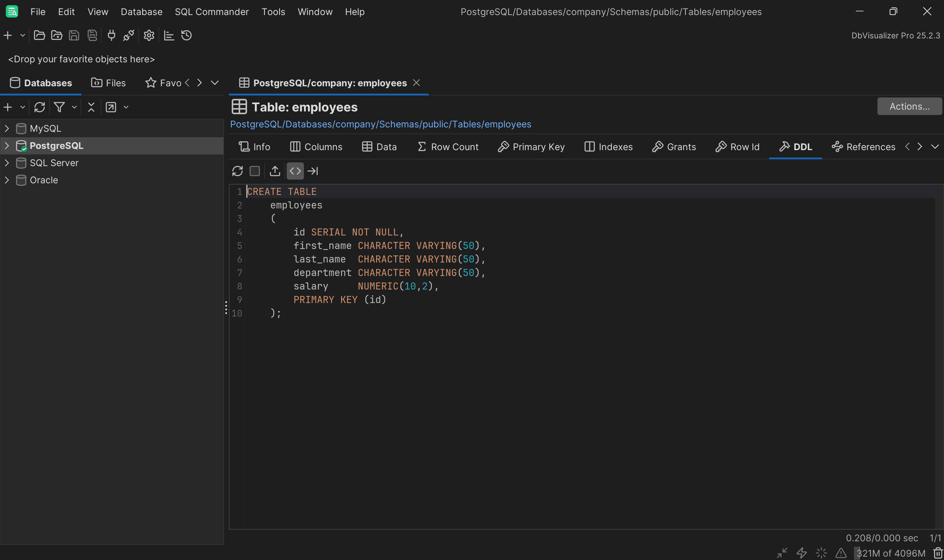Click the DbVisualizer app logo icon

(12, 12)
